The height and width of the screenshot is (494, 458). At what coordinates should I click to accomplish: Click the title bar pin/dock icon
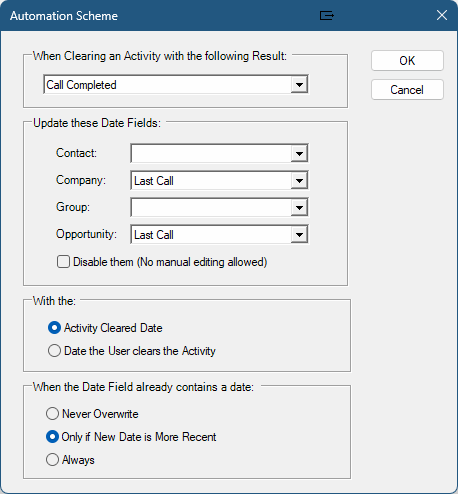(x=327, y=16)
